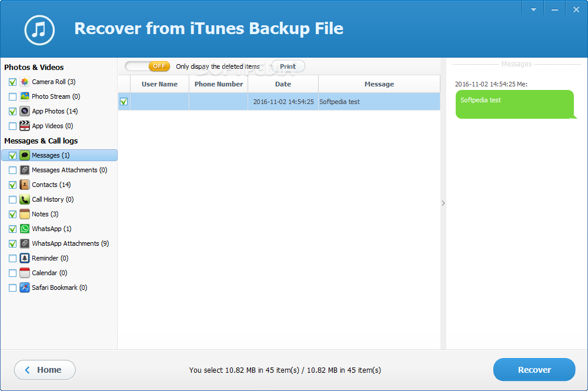Click the Recover button

[534, 370]
